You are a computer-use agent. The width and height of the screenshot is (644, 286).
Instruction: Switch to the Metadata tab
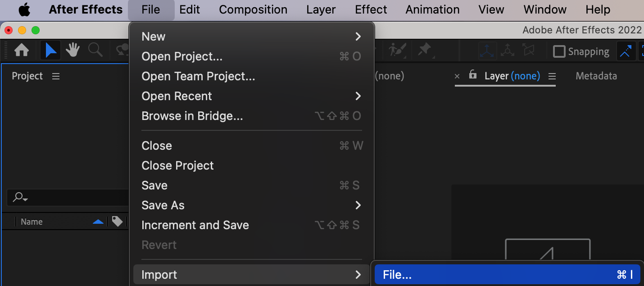point(596,76)
